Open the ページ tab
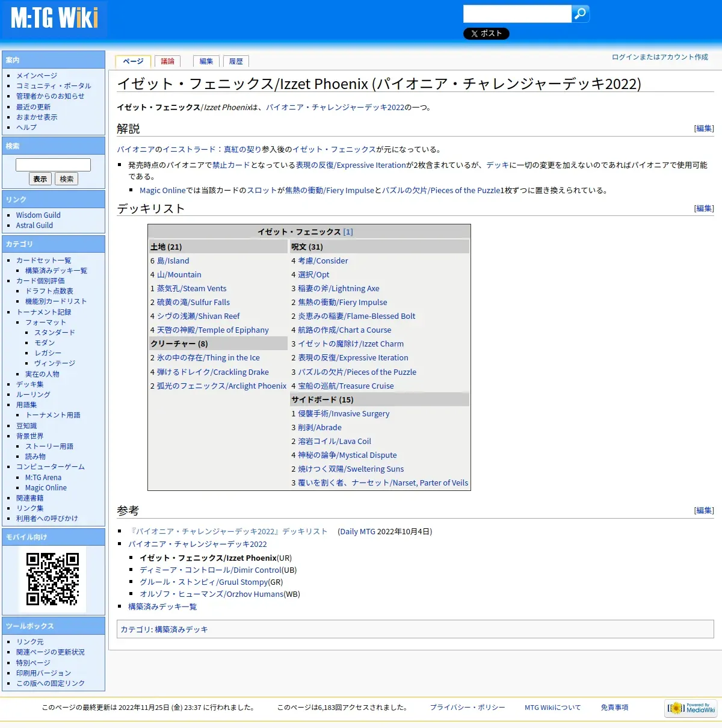Viewport: 722px width, 728px height. (133, 61)
